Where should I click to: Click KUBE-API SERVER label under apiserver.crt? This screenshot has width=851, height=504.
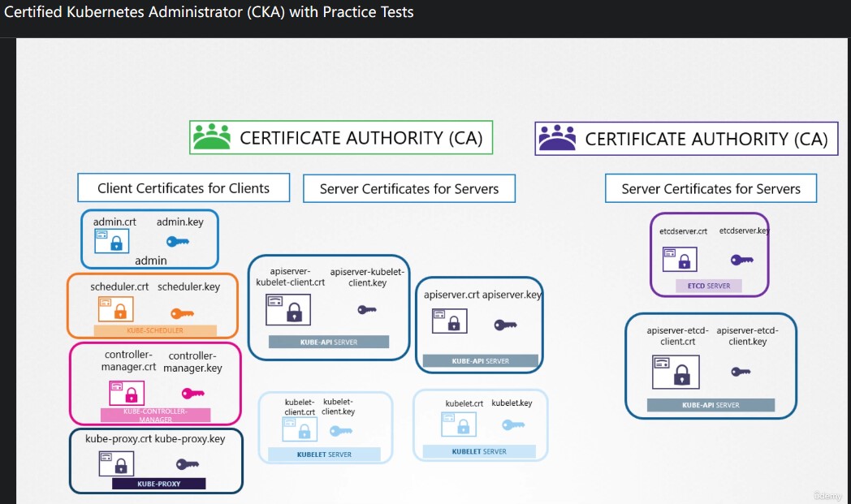[481, 361]
